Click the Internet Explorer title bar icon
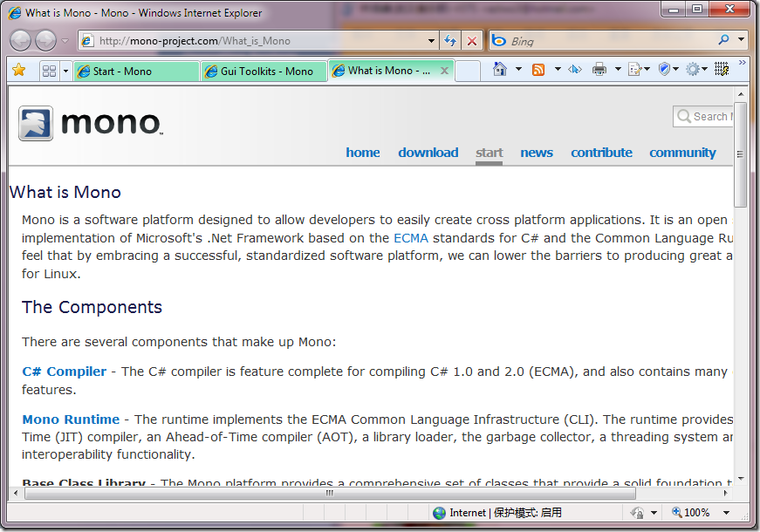 pos(15,12)
